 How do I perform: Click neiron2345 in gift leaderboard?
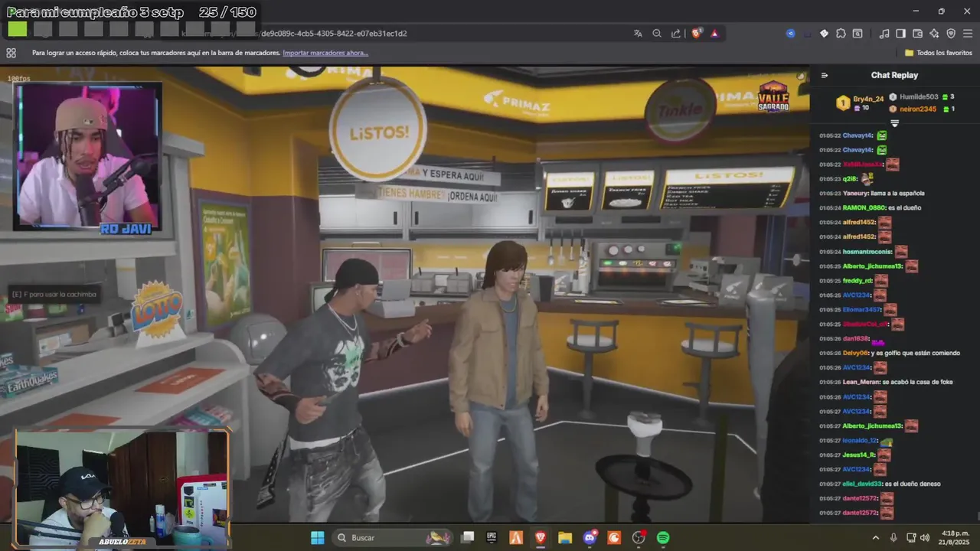919,109
